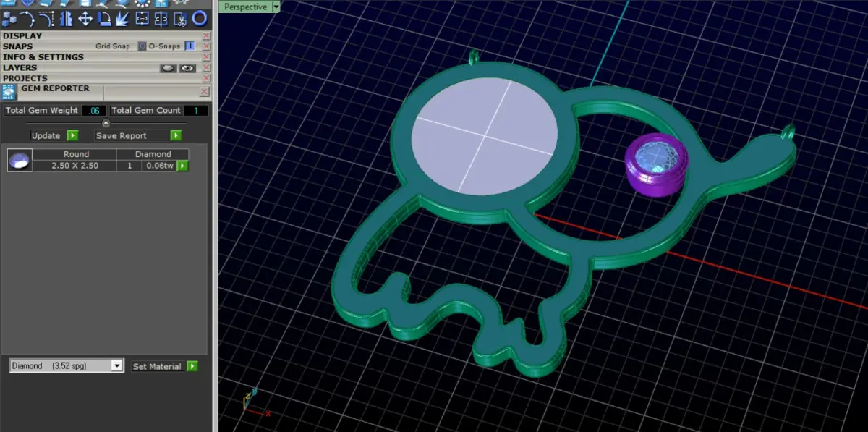Select the purple bezel gem in viewport
The width and height of the screenshot is (868, 432).
(655, 164)
